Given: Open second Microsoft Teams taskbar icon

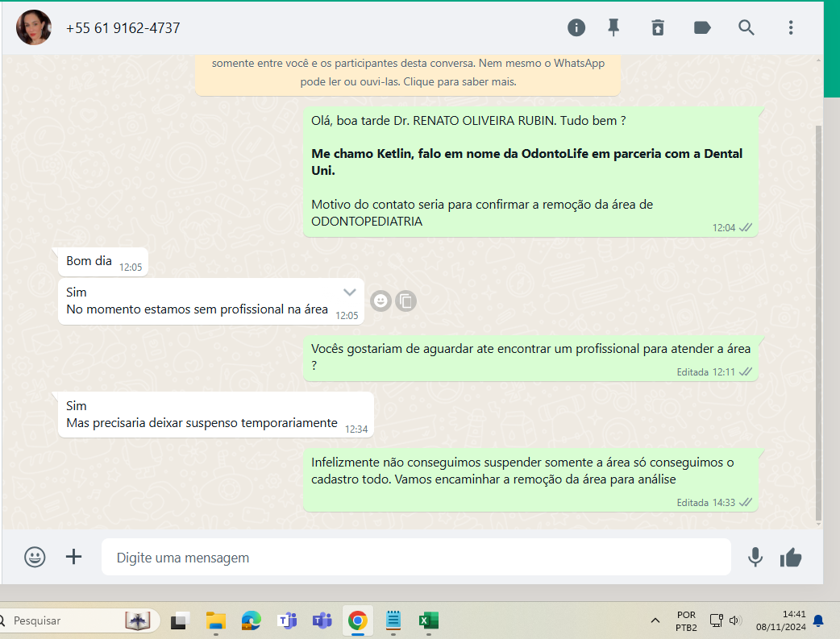Looking at the screenshot, I should tap(322, 620).
